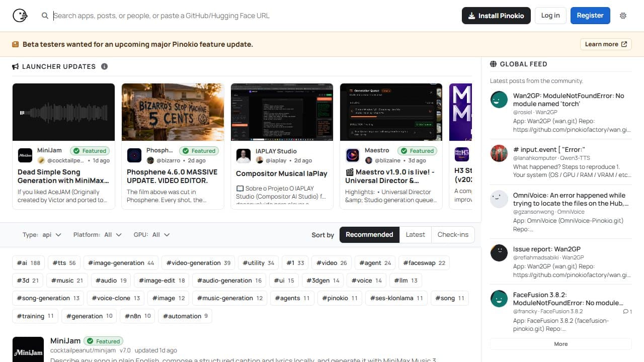Open the MiniJam app logo in launcher card
This screenshot has height=362, width=644.
tap(25, 155)
